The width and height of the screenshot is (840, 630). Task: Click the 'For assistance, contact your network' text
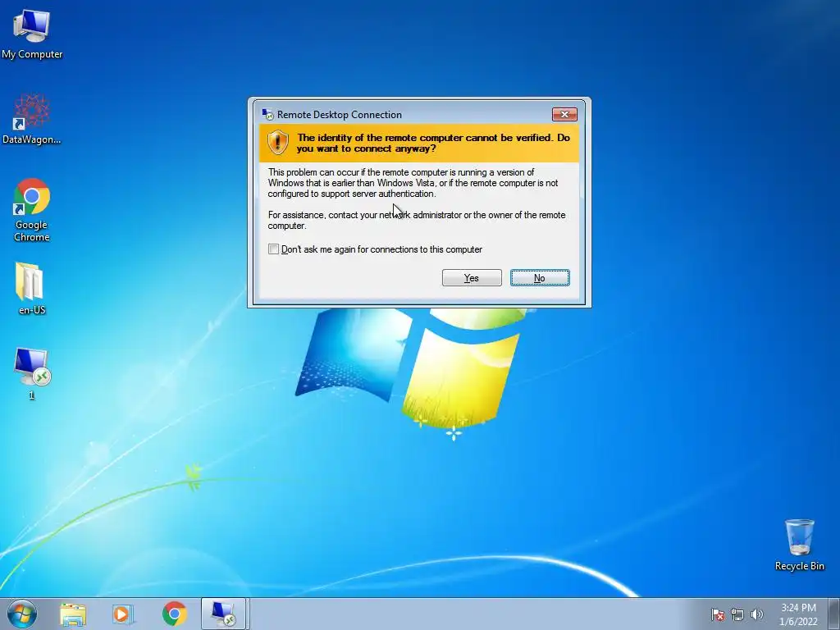coord(417,220)
